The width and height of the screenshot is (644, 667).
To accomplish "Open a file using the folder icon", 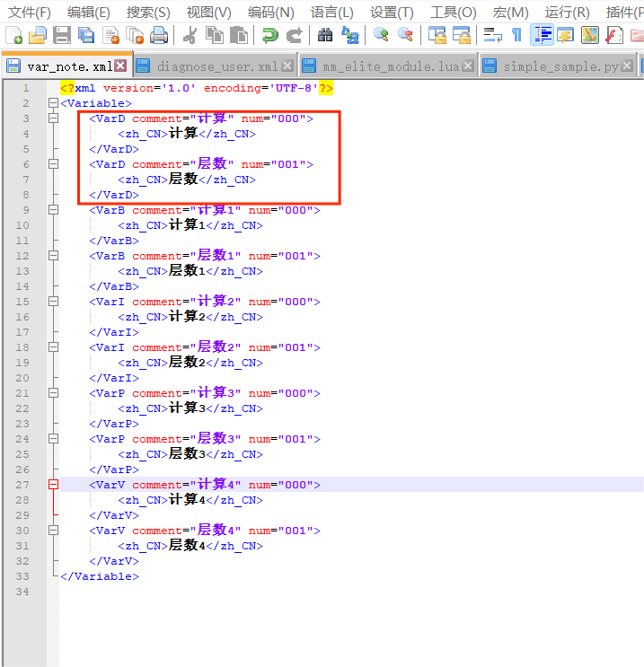I will [38, 35].
